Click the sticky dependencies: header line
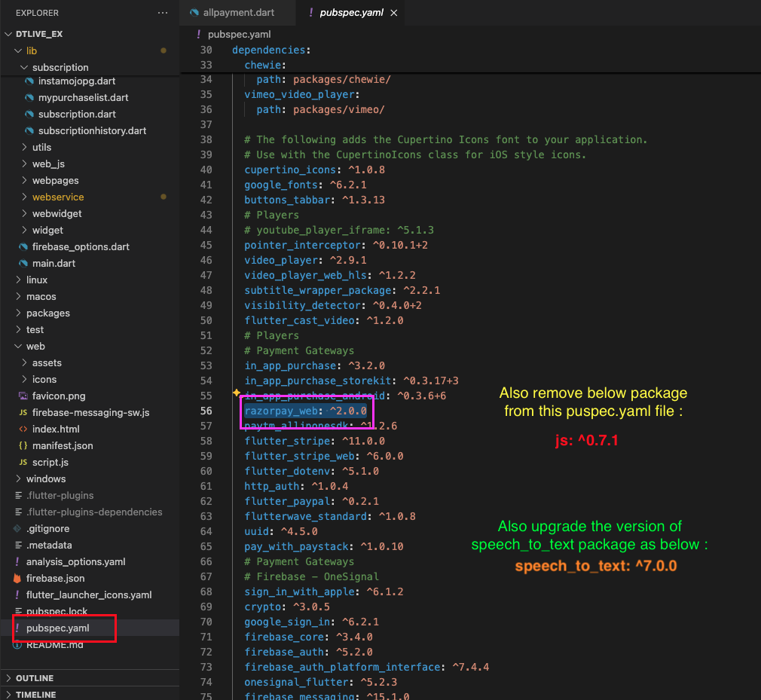 click(271, 50)
